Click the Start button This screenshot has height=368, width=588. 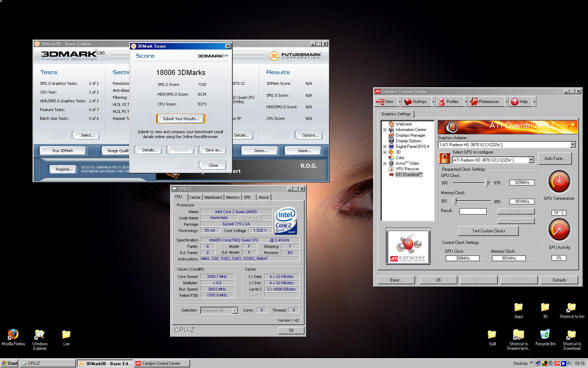pos(9,363)
